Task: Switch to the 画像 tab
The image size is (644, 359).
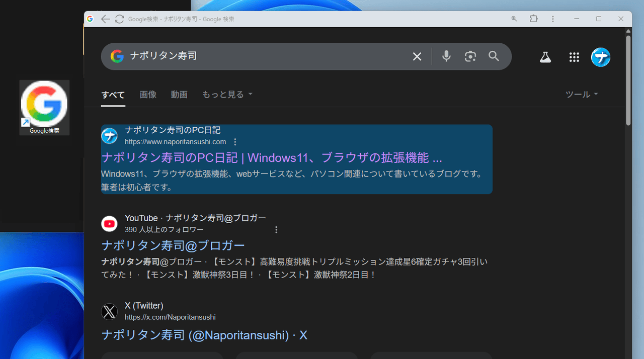Action: tap(148, 95)
